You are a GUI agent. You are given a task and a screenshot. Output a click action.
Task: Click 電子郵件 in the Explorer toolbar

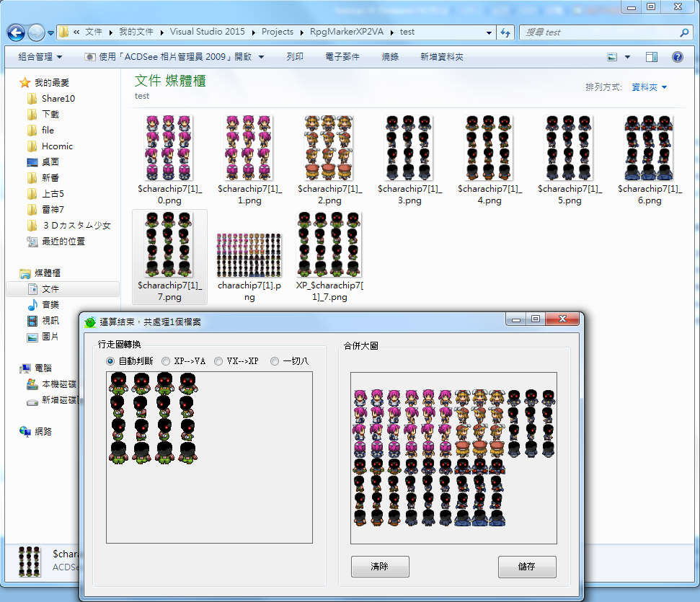[x=342, y=57]
